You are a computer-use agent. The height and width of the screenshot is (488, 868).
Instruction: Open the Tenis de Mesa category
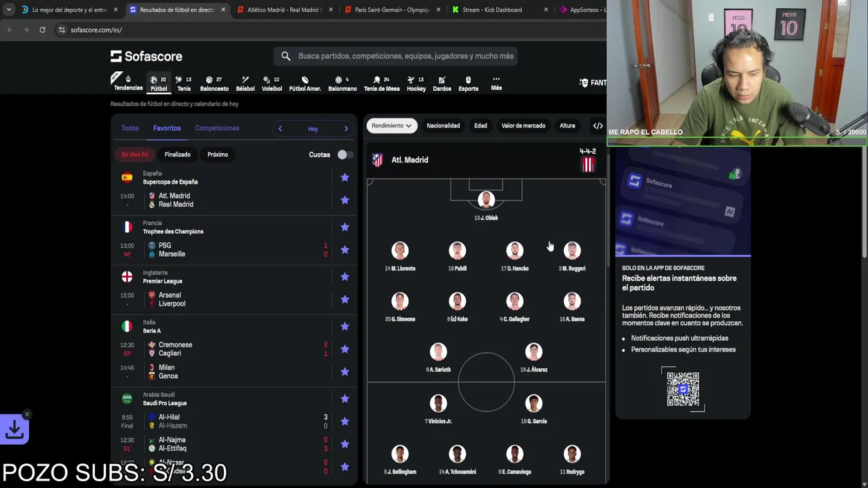click(382, 83)
